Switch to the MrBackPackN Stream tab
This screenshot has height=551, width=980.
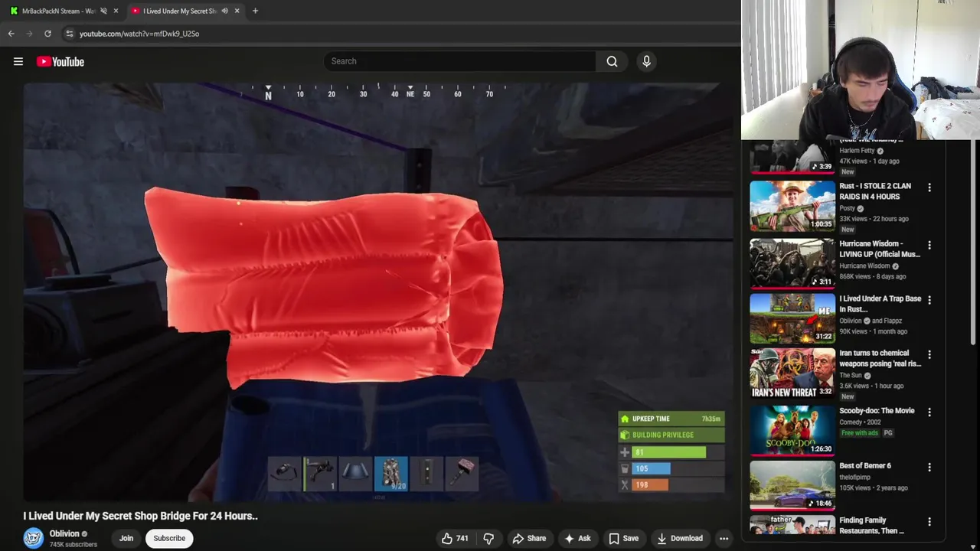coord(58,11)
